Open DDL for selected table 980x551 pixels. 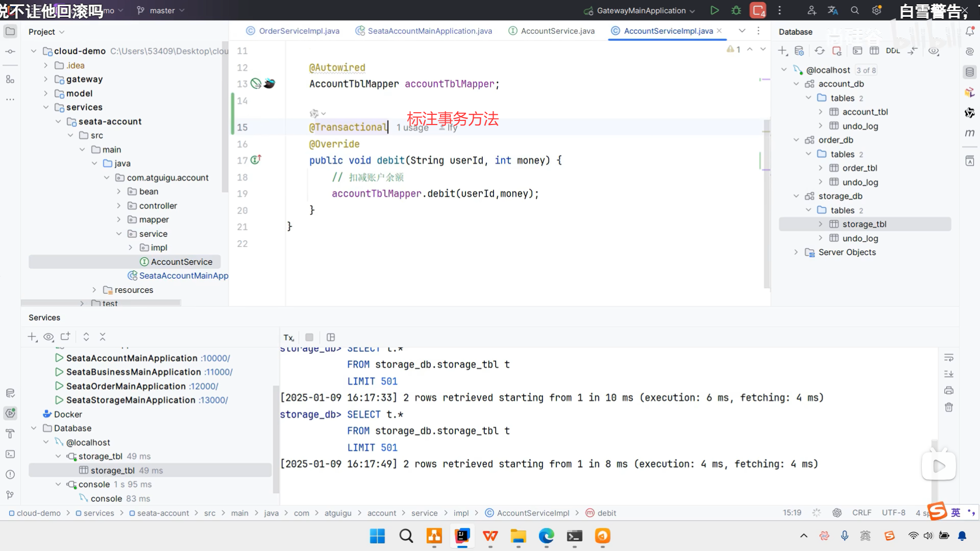pyautogui.click(x=893, y=51)
